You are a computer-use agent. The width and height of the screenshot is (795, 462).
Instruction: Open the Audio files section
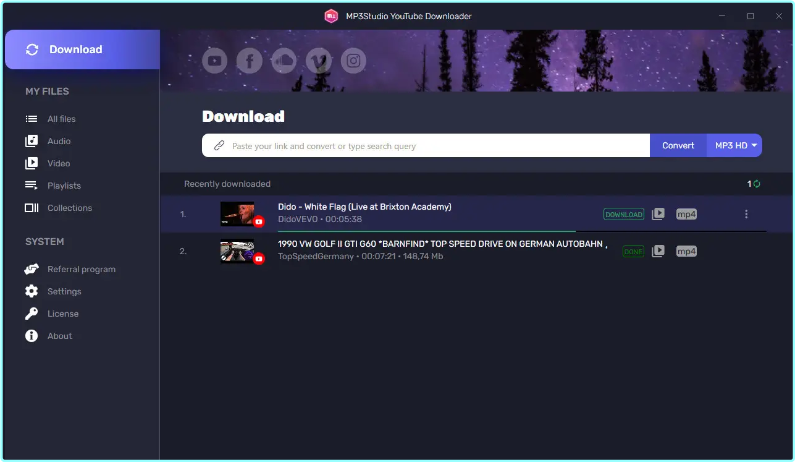[59, 141]
